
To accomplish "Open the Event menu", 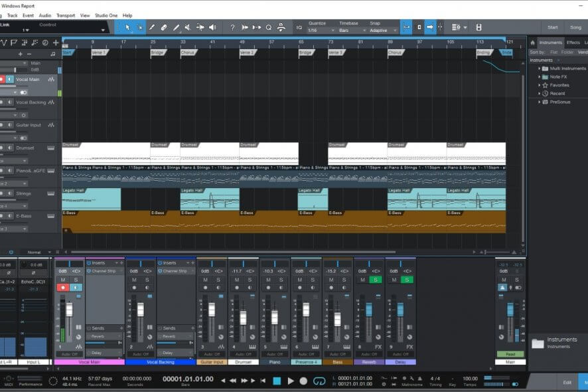I will (28, 15).
